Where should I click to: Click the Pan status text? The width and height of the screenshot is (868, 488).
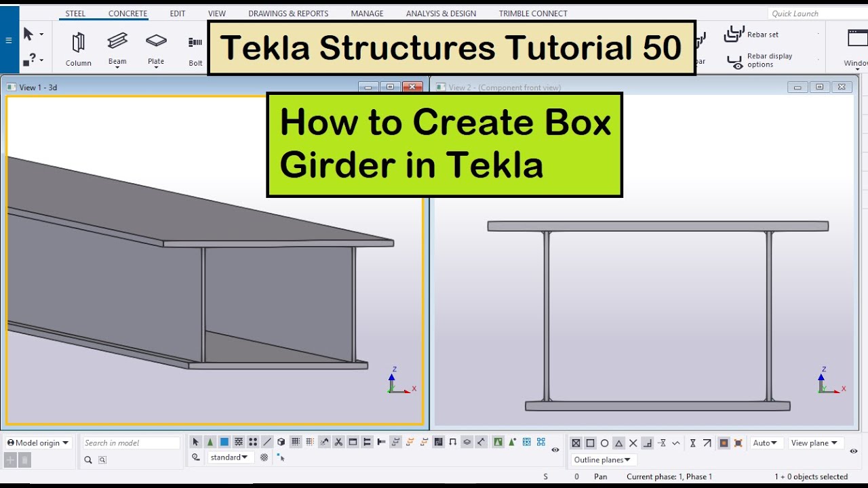(601, 476)
